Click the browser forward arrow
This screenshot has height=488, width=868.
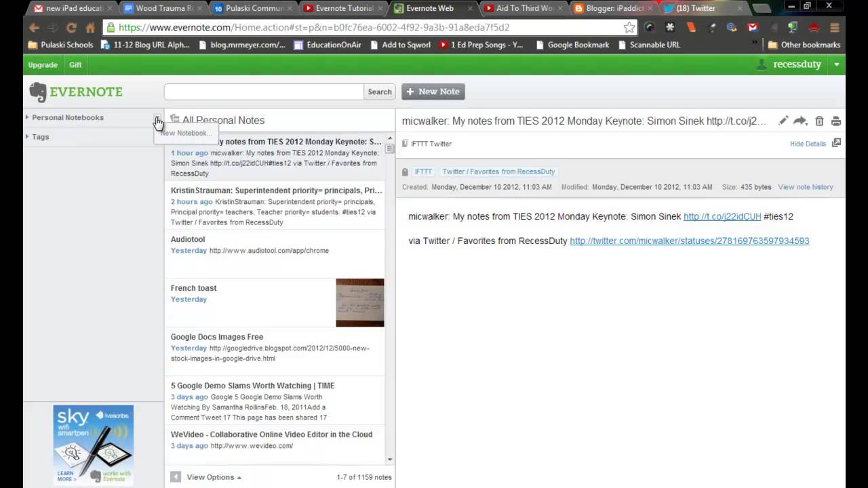coord(53,28)
